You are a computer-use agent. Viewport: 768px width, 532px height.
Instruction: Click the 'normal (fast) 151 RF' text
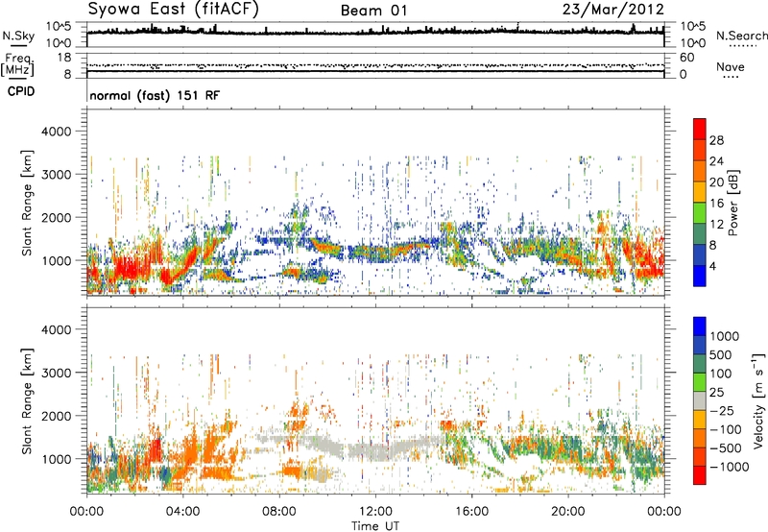click(x=155, y=95)
